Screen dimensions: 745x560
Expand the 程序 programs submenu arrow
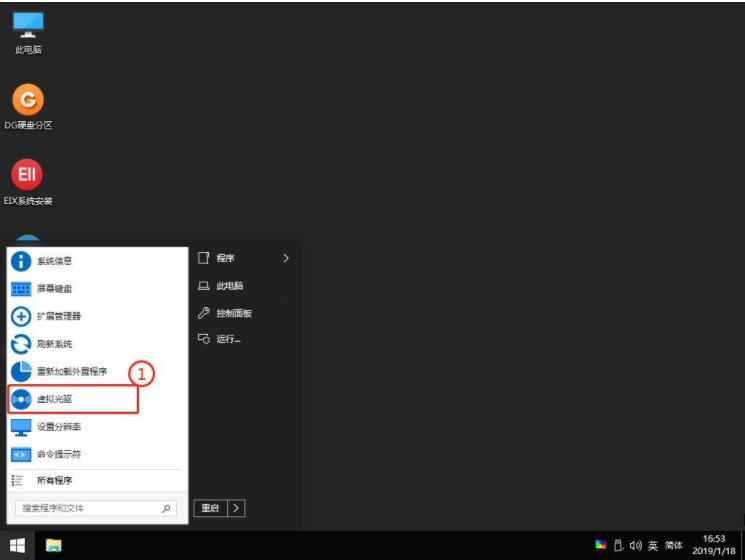coord(285,258)
